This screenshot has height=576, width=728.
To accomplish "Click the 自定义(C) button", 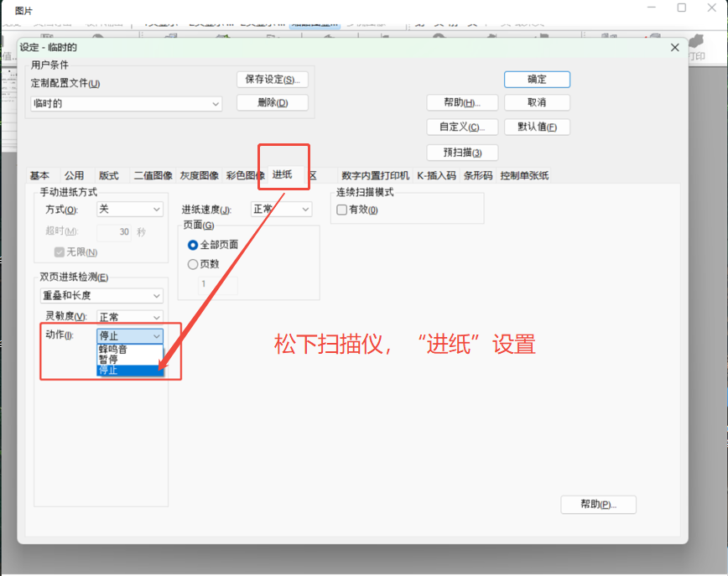I will [x=462, y=127].
